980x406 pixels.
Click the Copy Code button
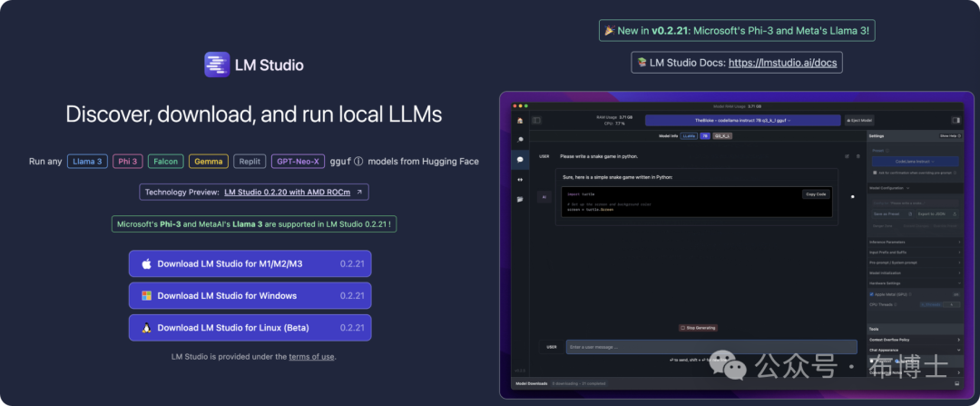pyautogui.click(x=817, y=194)
